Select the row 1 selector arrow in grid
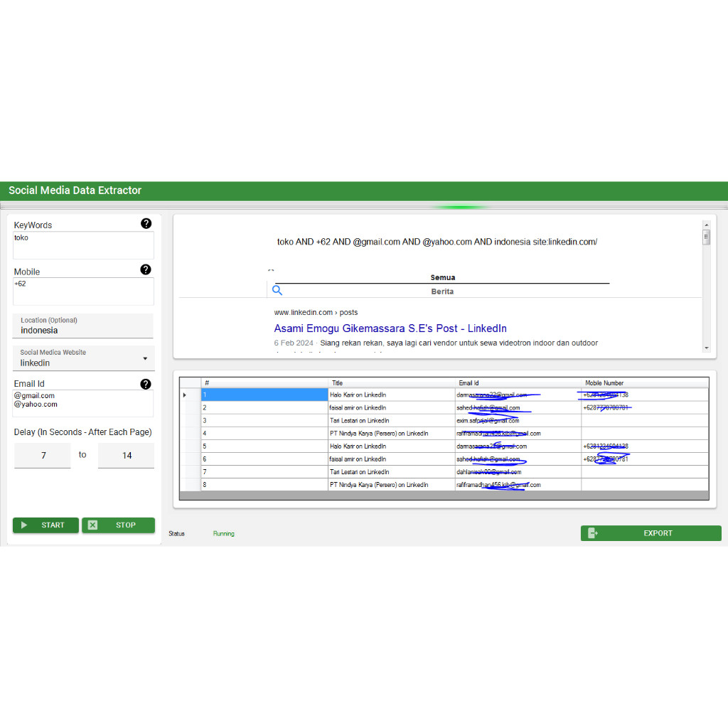Viewport: 728px width, 728px height. pyautogui.click(x=191, y=395)
